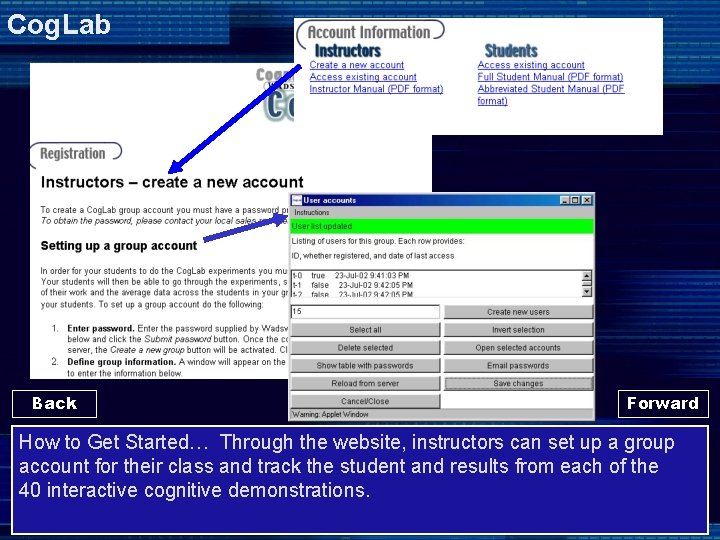Click the Invert selection button
Viewport: 720px width, 540px height.
tap(518, 330)
